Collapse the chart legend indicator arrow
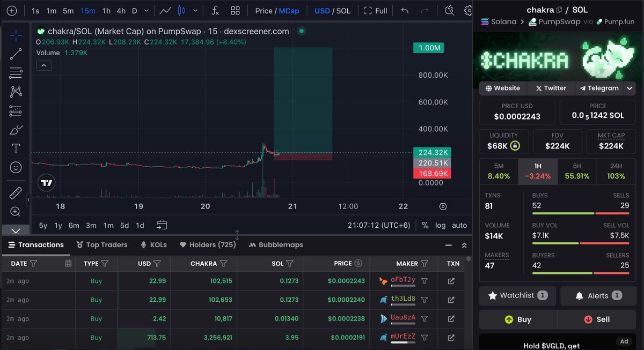This screenshot has height=350, width=644. 44,65
